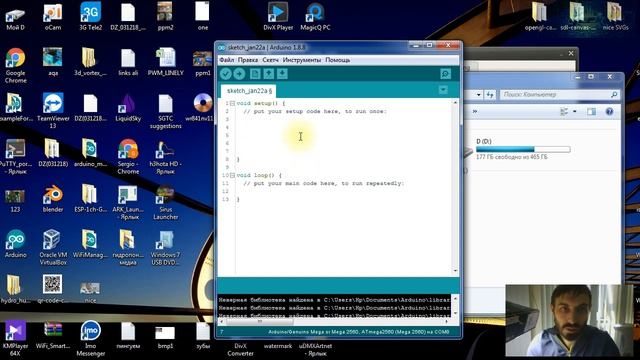Viewport: 640px width, 360px height.
Task: Toggle the Explorer preview pane icon
Action: point(591,111)
